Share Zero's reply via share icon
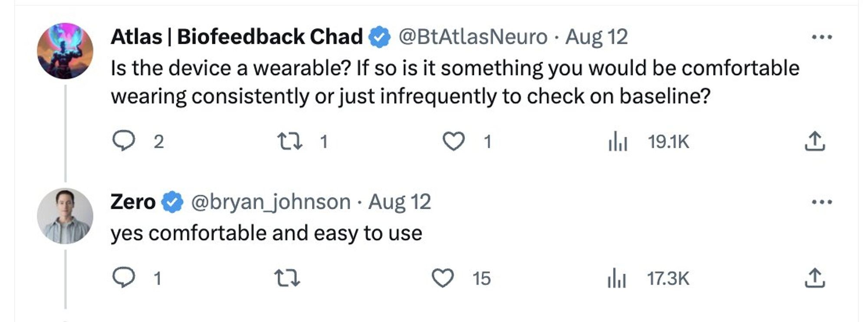868x322 pixels. (x=815, y=278)
